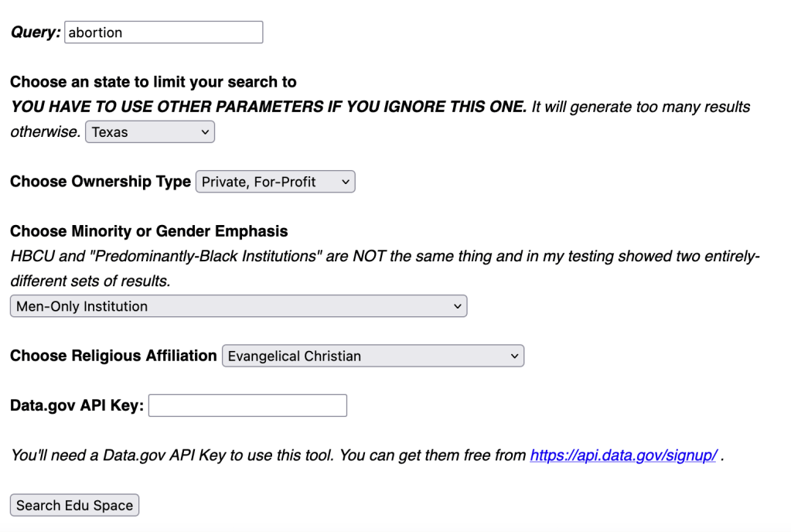Viewport: 791px width, 532px height.
Task: Switch the Religious Affiliation selection
Action: (373, 356)
